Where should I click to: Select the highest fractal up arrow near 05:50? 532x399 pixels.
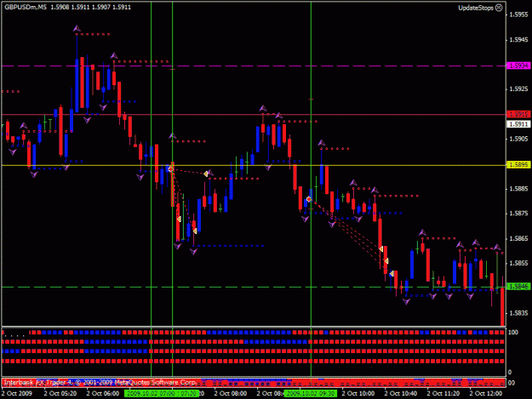pos(77,28)
